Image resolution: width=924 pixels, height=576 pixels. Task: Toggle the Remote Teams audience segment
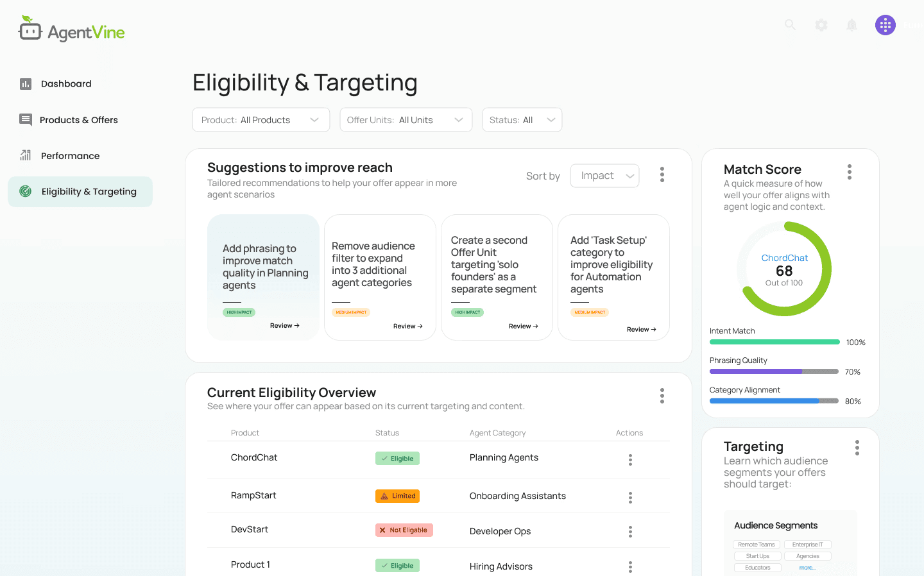tap(757, 545)
